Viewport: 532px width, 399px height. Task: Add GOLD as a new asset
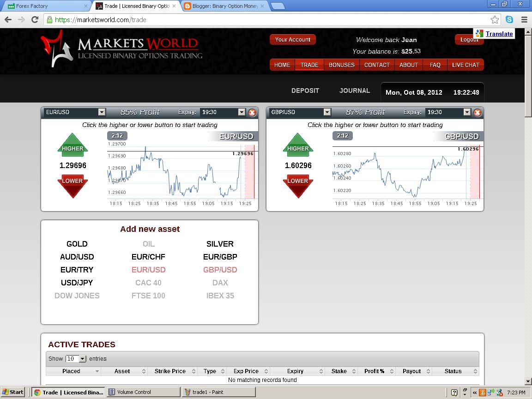(x=77, y=244)
